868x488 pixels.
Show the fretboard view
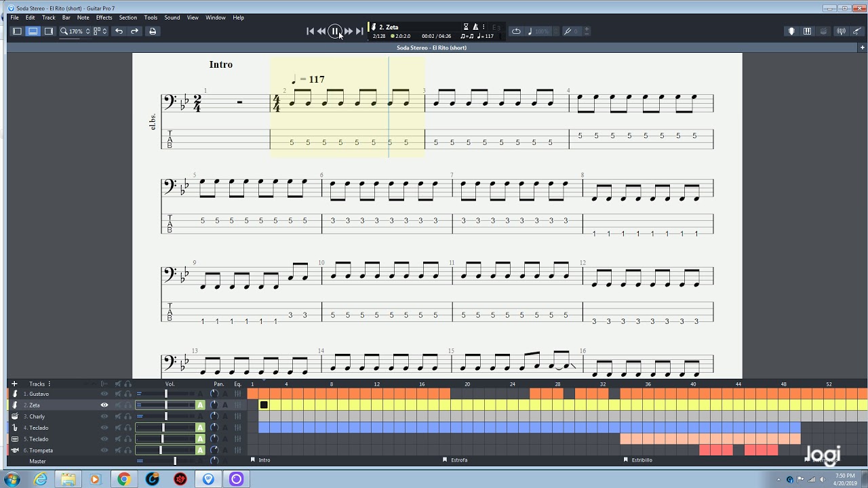(791, 31)
